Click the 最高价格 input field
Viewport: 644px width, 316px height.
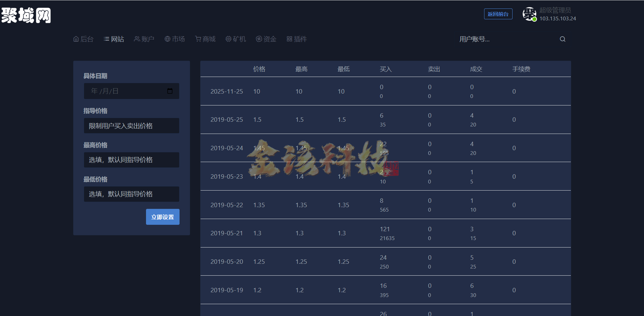click(x=131, y=160)
